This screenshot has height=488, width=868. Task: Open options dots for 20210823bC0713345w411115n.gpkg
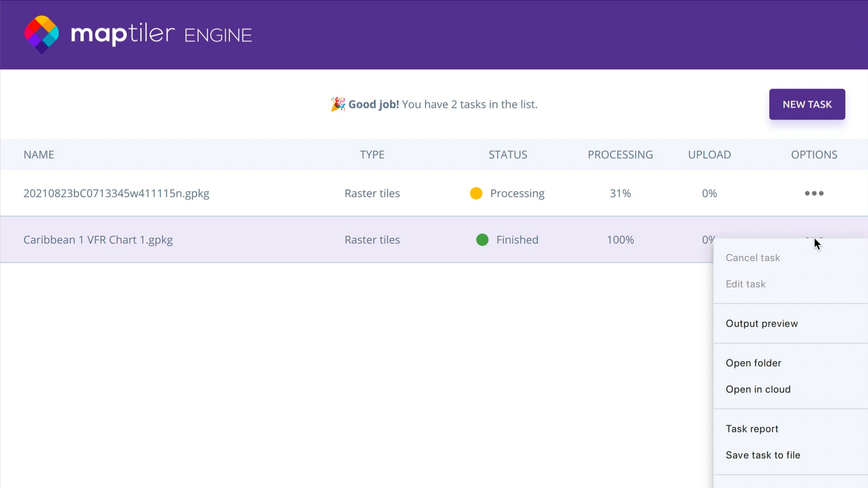coord(814,193)
